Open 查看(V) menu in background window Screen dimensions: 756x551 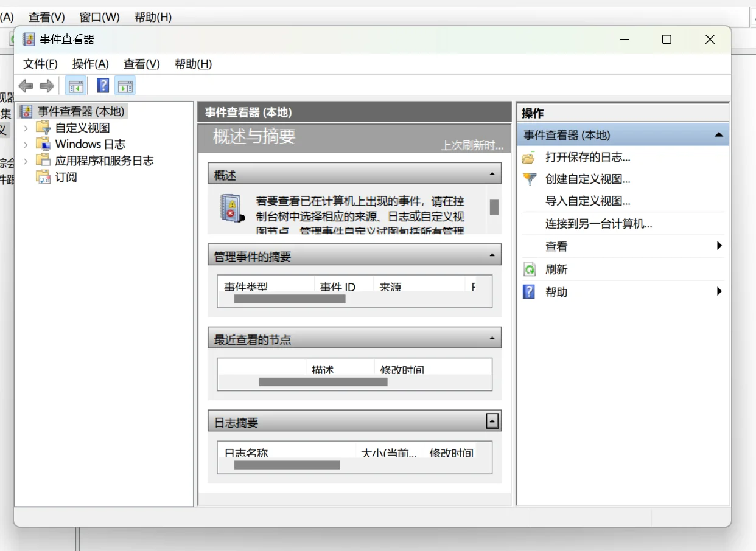point(47,17)
